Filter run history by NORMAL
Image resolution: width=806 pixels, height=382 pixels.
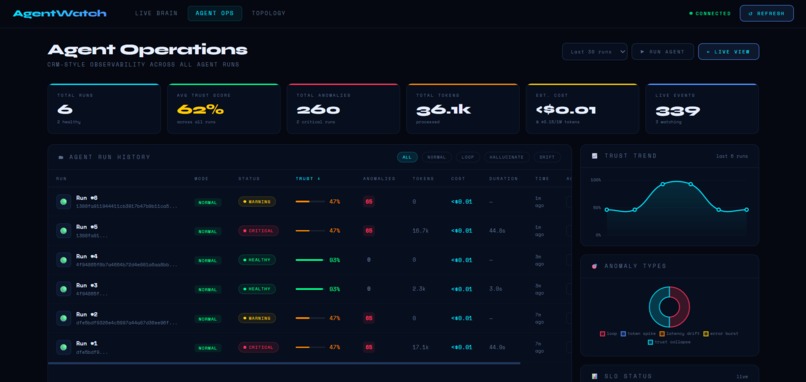(x=437, y=157)
